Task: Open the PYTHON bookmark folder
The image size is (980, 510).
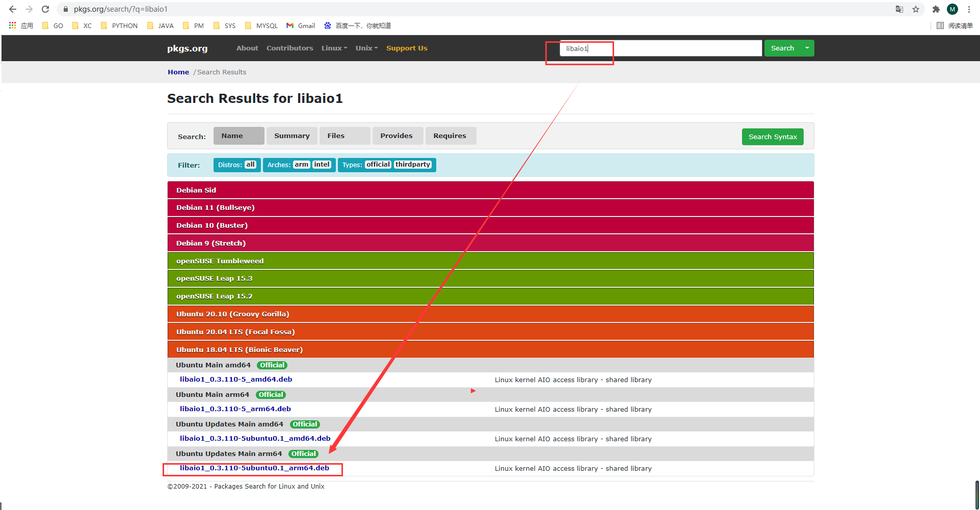Action: (119, 25)
